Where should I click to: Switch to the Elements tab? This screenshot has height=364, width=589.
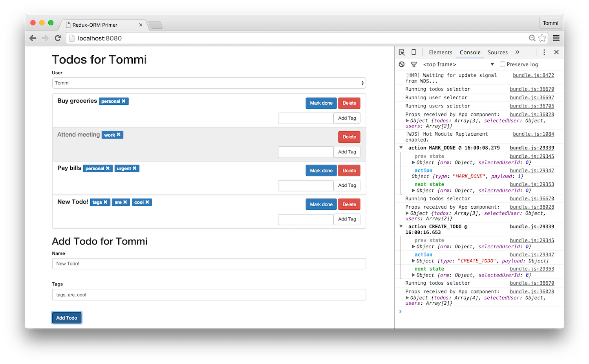(440, 52)
